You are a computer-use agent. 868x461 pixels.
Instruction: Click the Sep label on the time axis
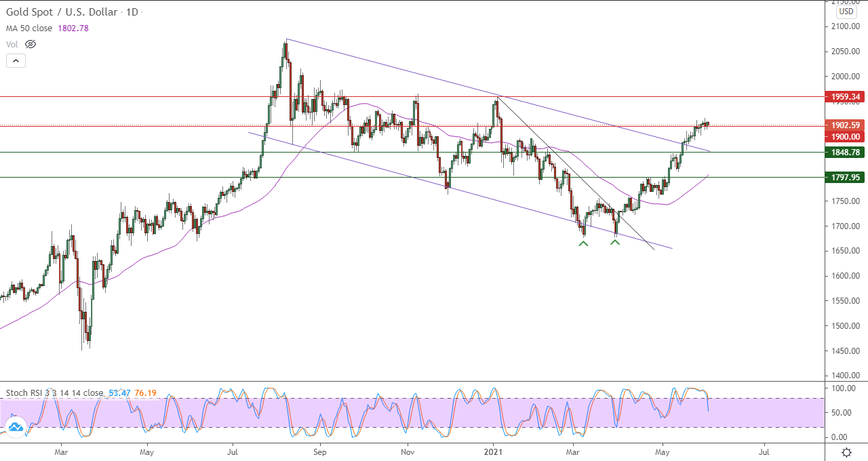tap(320, 451)
